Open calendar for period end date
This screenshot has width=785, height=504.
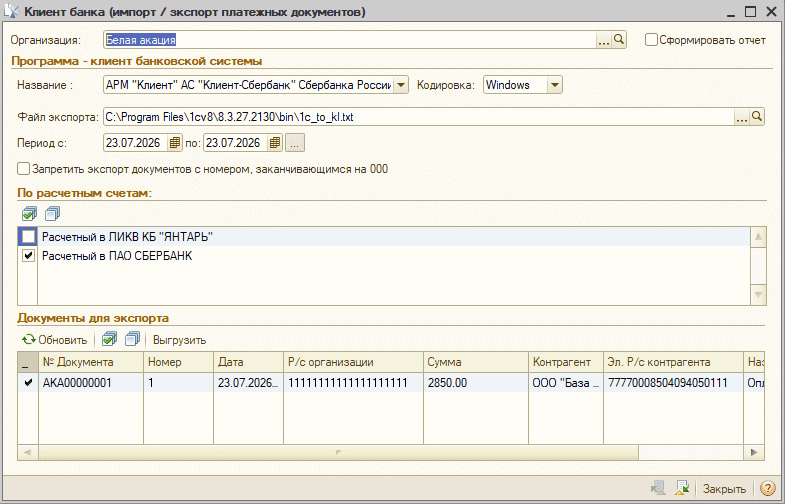pos(274,143)
